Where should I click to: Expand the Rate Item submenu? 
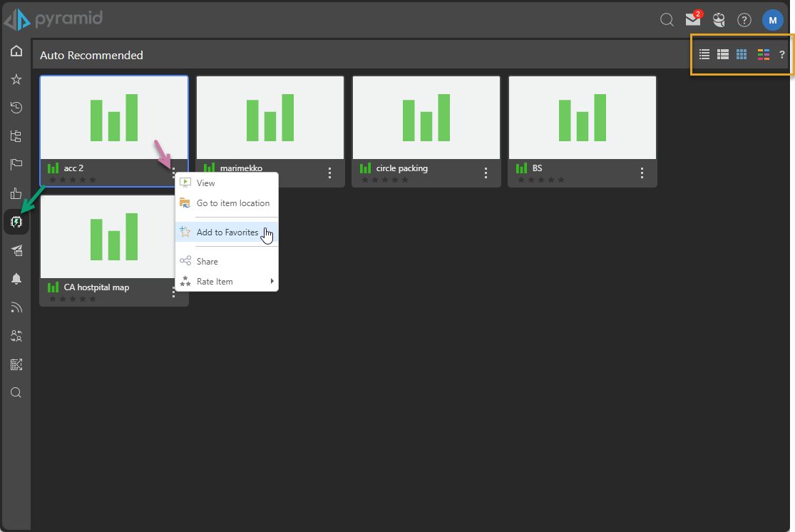click(228, 282)
